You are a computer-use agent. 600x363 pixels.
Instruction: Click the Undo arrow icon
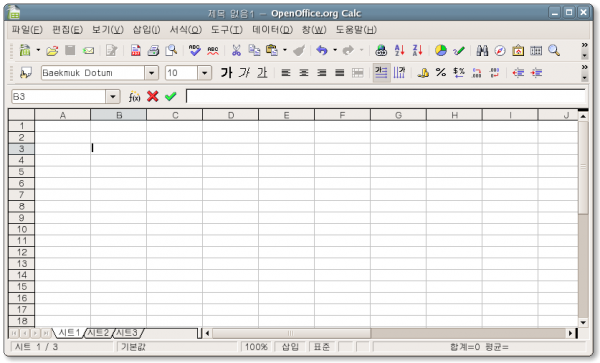pos(322,50)
